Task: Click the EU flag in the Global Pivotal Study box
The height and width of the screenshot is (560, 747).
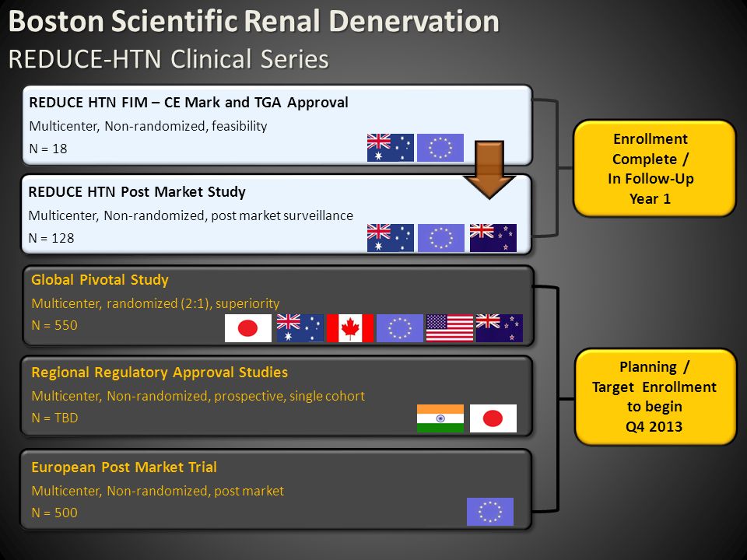Action: click(400, 328)
